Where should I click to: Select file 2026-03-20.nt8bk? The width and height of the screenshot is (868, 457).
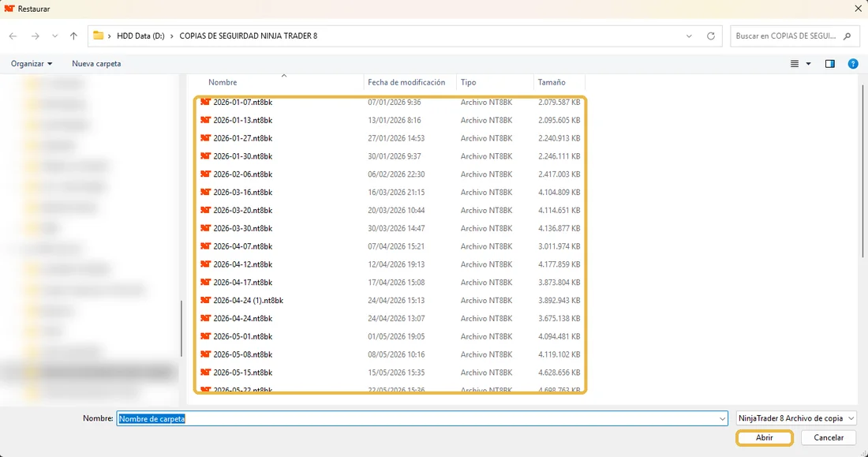(242, 210)
